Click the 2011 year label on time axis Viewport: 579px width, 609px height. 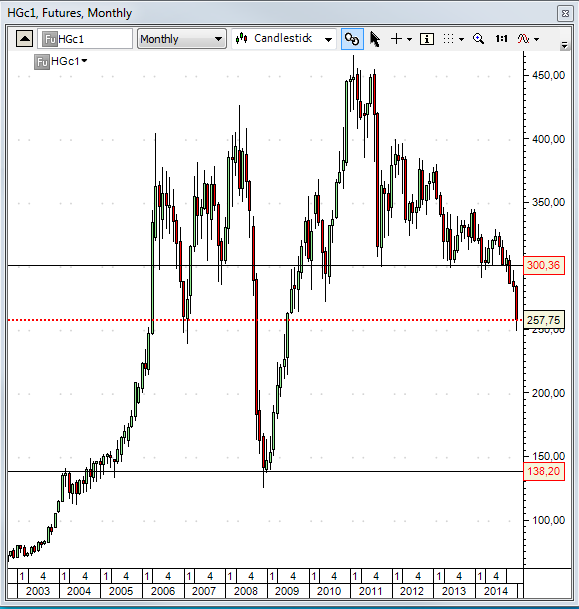[370, 591]
